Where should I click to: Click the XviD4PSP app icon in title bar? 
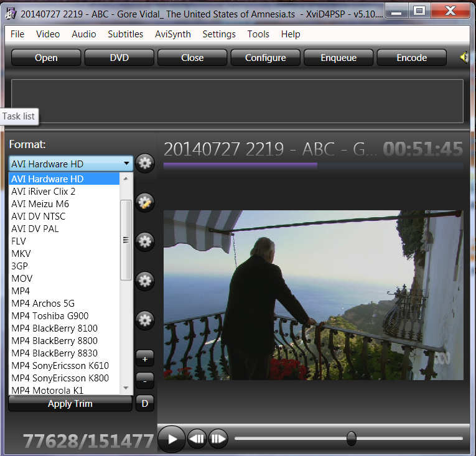point(11,14)
